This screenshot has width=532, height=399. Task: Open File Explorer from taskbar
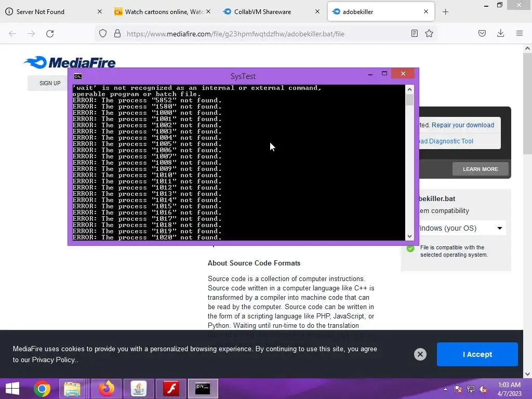(72, 389)
